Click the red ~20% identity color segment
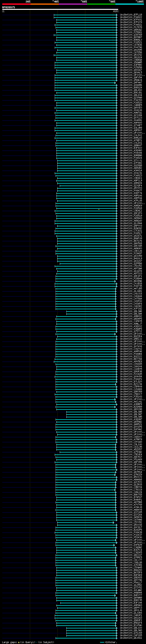The height and width of the screenshot is (644, 146). (x=16, y=4)
